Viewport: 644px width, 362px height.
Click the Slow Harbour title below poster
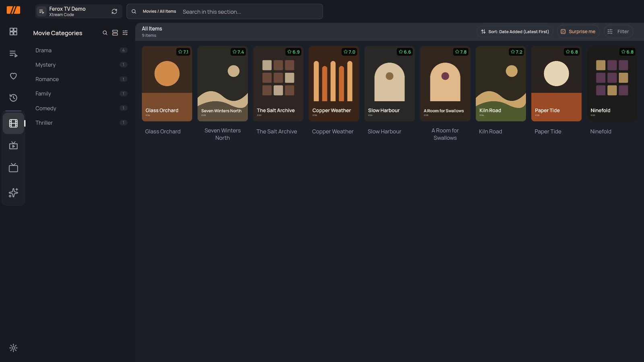(384, 132)
